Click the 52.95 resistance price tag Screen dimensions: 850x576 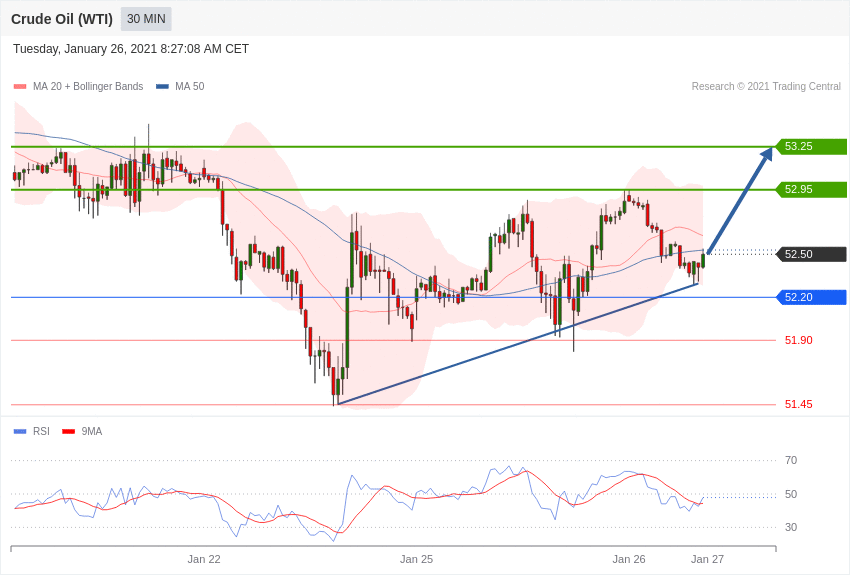click(x=812, y=190)
